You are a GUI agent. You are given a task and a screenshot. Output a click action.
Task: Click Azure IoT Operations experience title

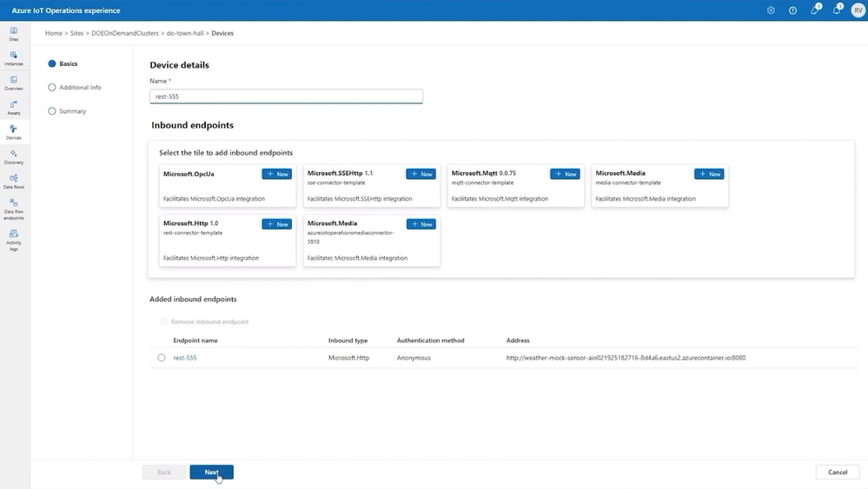(x=66, y=10)
